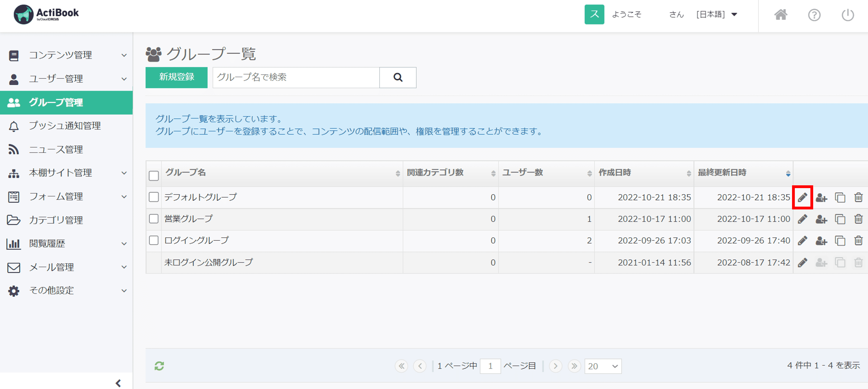This screenshot has height=389, width=868.
Task: Click the 4 件中 1 - 4 を表示 status text
Action: [x=823, y=365]
